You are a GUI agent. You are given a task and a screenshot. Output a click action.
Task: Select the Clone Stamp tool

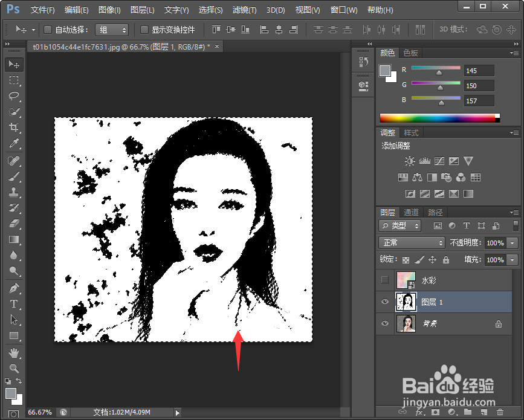14,192
